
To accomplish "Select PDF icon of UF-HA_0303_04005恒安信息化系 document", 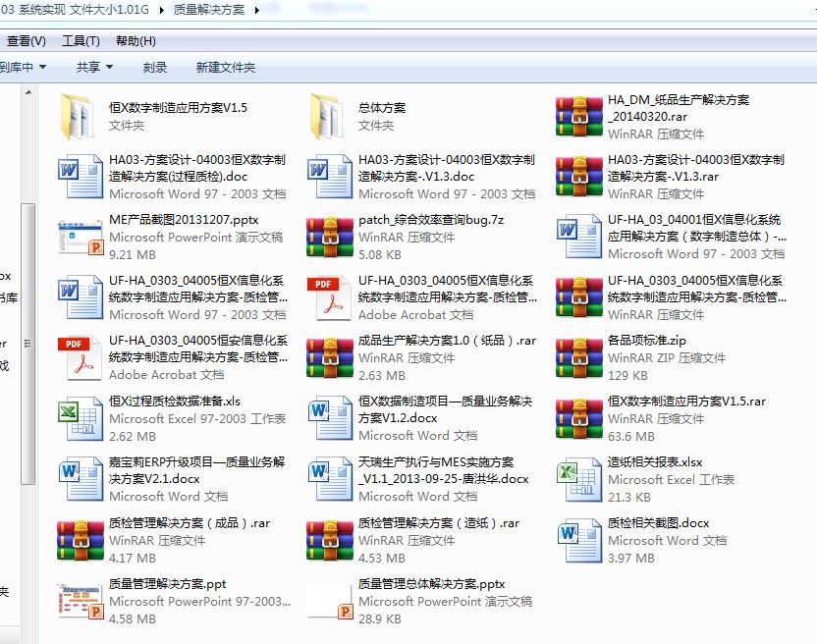I will click(x=80, y=357).
